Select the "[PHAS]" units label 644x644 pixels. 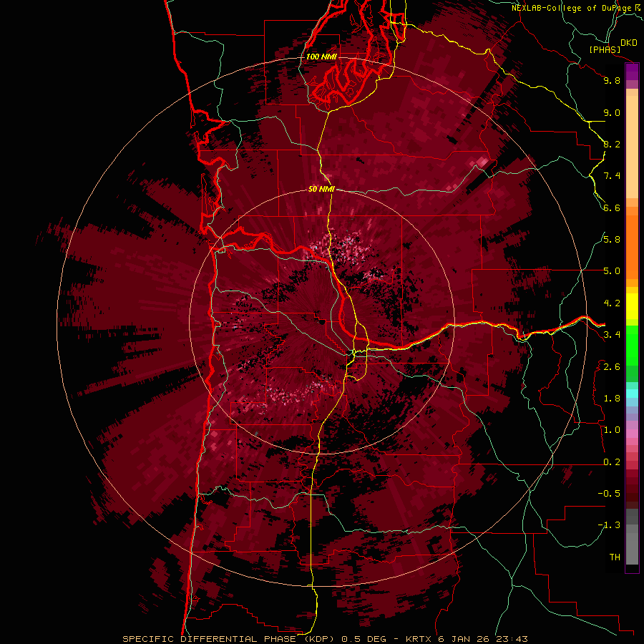(x=605, y=49)
